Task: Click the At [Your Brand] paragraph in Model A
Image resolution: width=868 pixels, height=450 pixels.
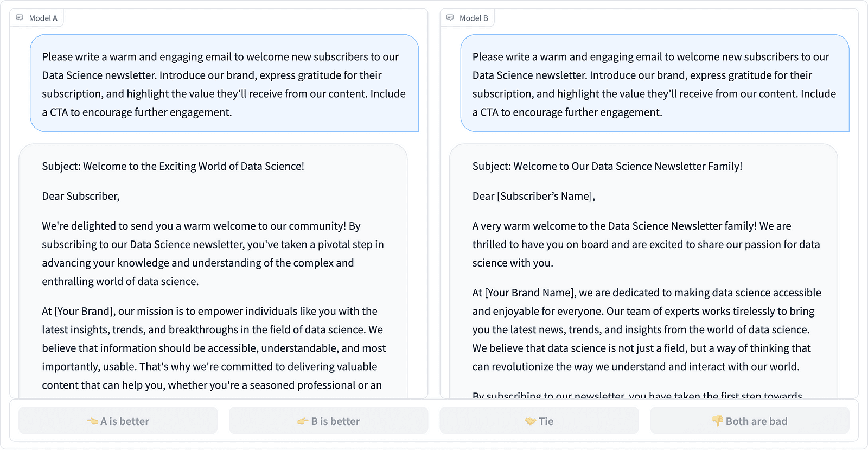Action: point(214,348)
